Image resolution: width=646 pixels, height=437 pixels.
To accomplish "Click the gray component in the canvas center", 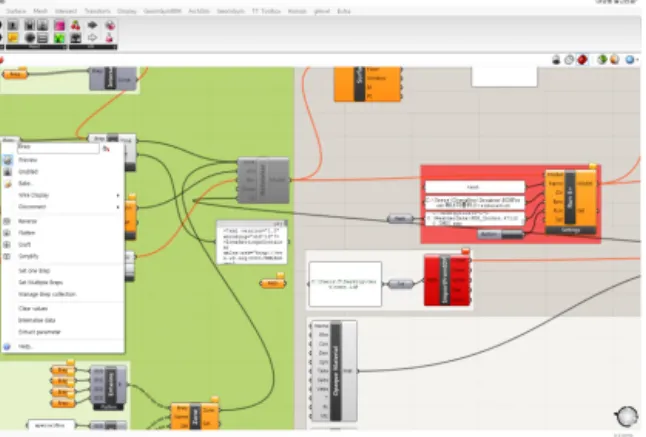I will [x=263, y=180].
